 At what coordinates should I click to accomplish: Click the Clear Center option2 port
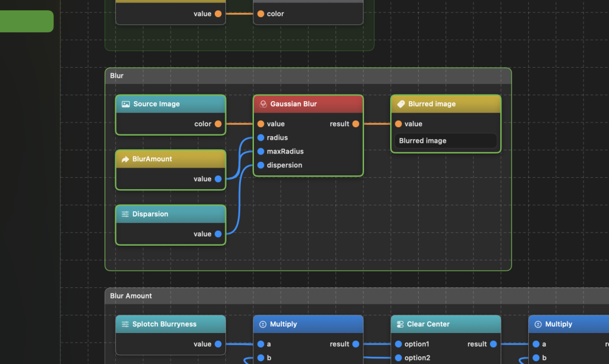tap(398, 358)
